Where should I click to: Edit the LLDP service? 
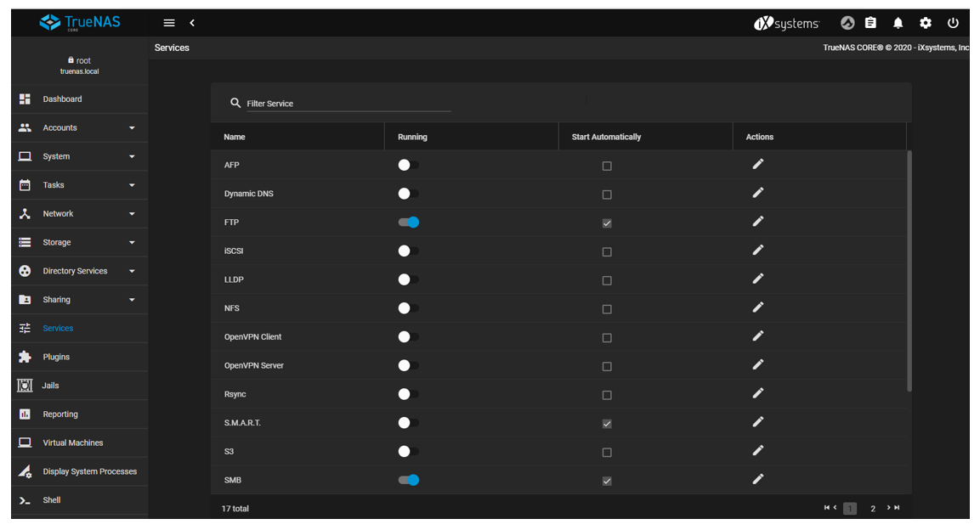(757, 279)
